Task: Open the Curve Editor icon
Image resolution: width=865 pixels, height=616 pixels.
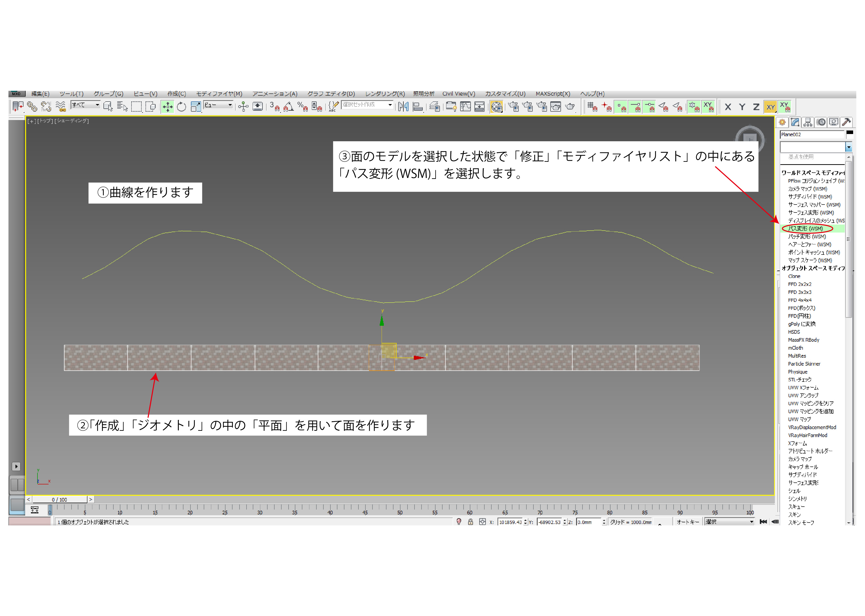Action: coord(465,107)
